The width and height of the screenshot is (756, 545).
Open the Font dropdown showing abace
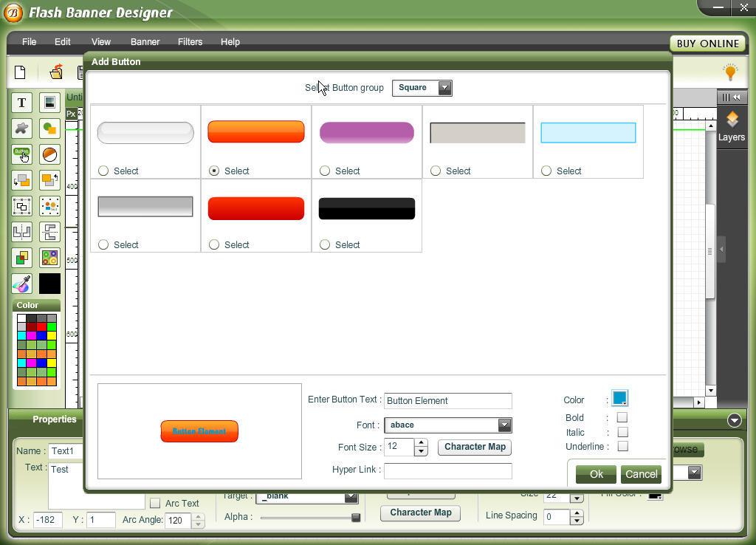point(505,425)
